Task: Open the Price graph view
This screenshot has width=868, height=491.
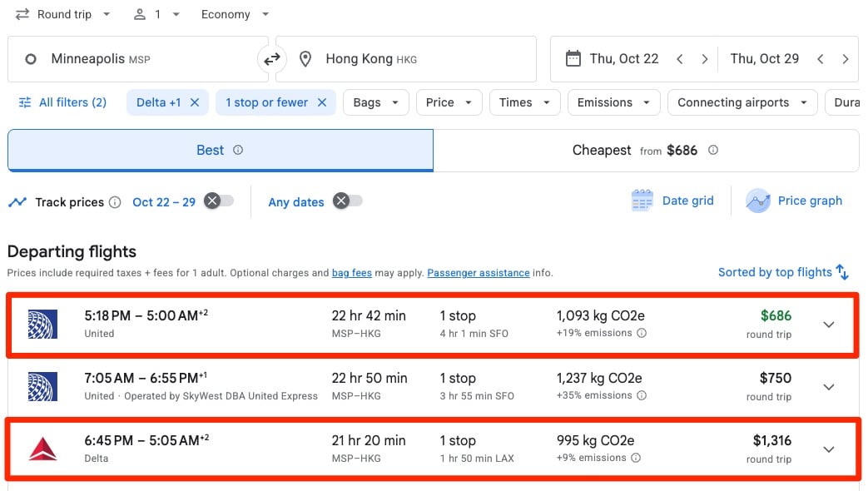Action: pos(794,201)
